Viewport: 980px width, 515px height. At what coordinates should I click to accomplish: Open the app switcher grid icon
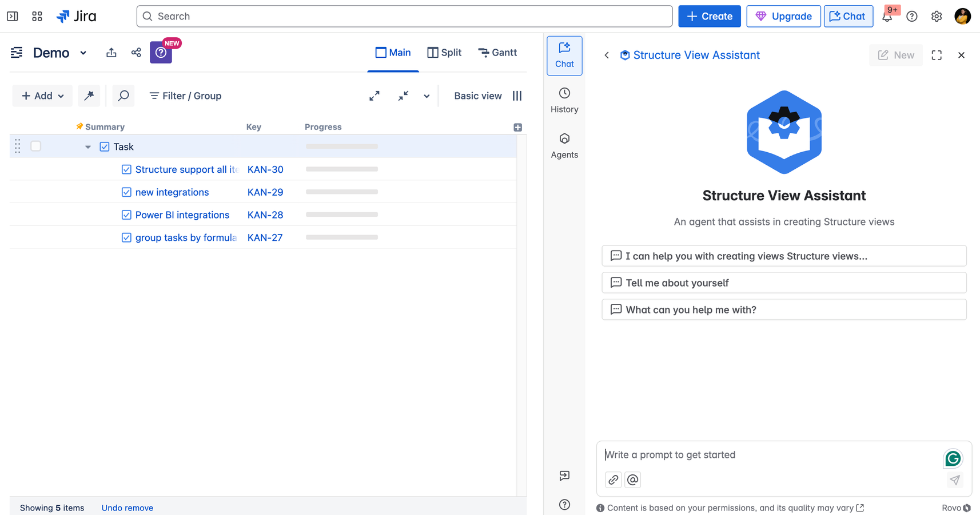tap(37, 16)
